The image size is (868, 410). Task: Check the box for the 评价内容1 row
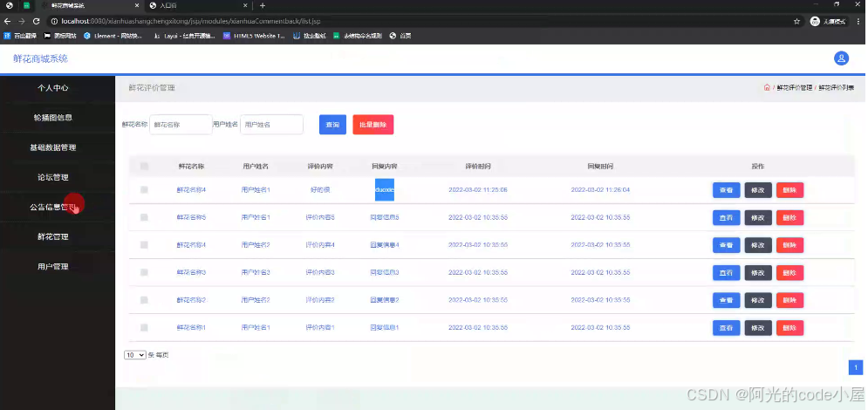(145, 327)
